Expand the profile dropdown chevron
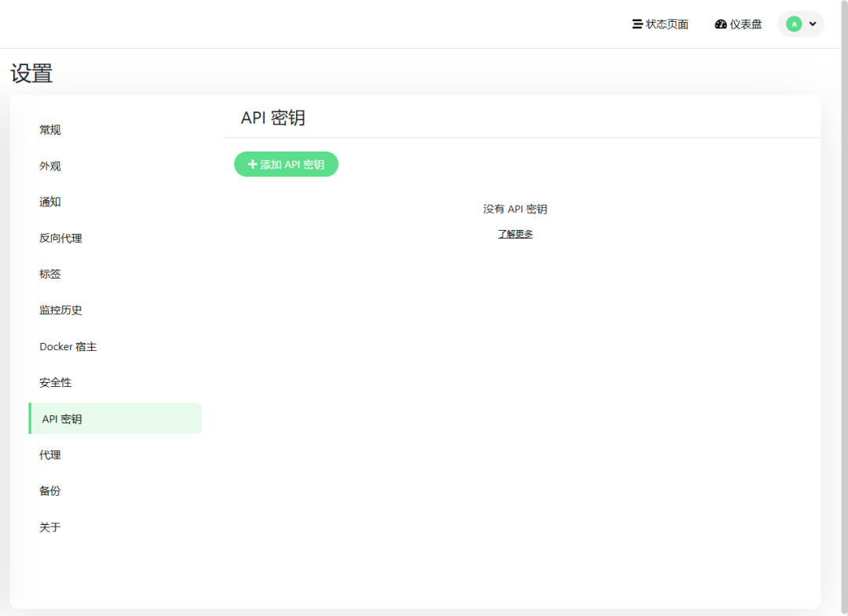 813,24
